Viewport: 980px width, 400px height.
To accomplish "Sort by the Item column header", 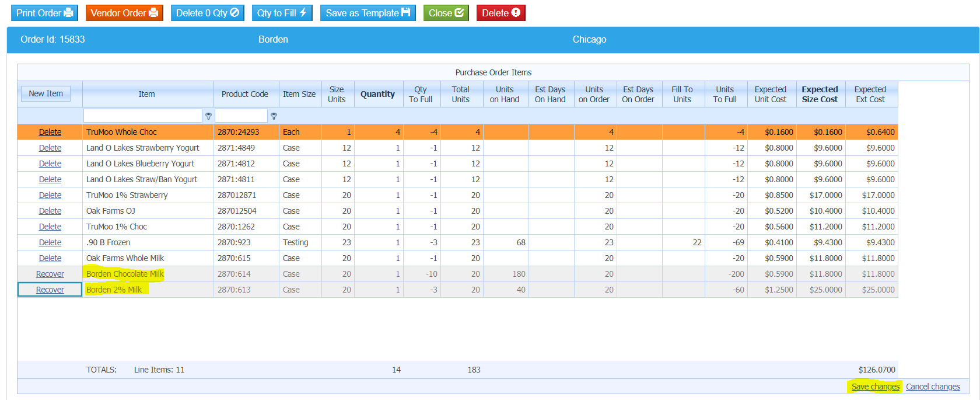I will (147, 94).
